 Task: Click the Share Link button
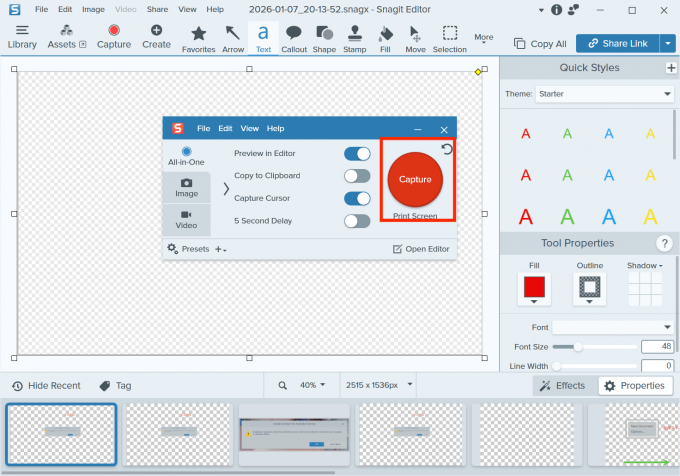click(624, 43)
